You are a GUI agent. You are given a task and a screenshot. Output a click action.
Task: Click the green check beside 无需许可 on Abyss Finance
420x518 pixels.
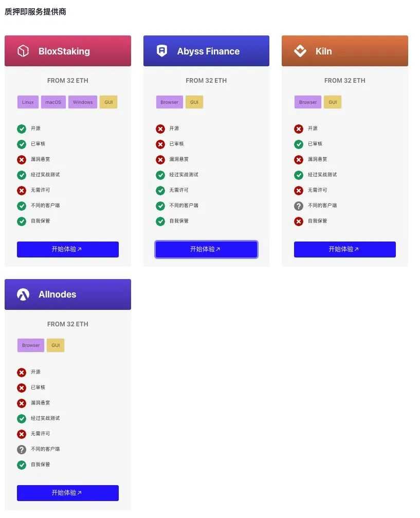click(x=159, y=190)
